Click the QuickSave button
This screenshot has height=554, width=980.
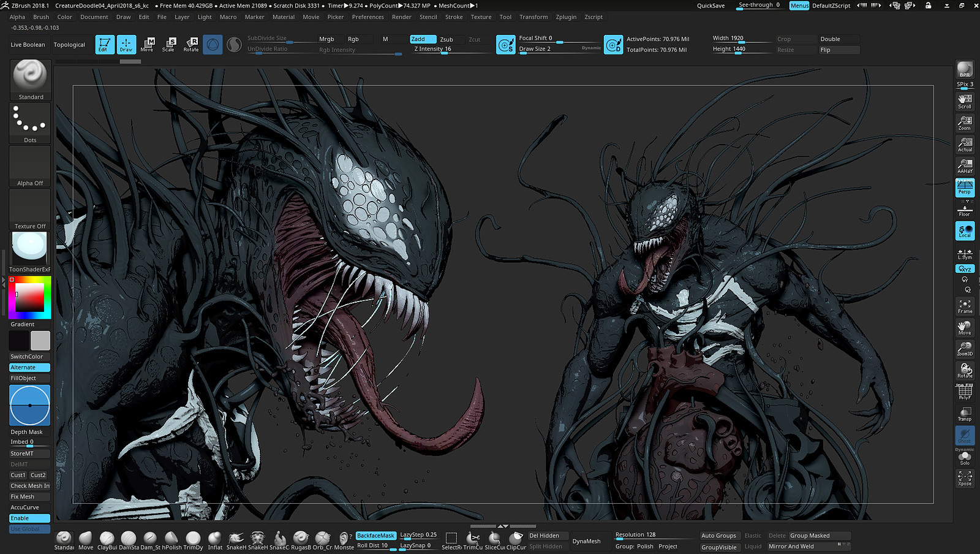[710, 6]
